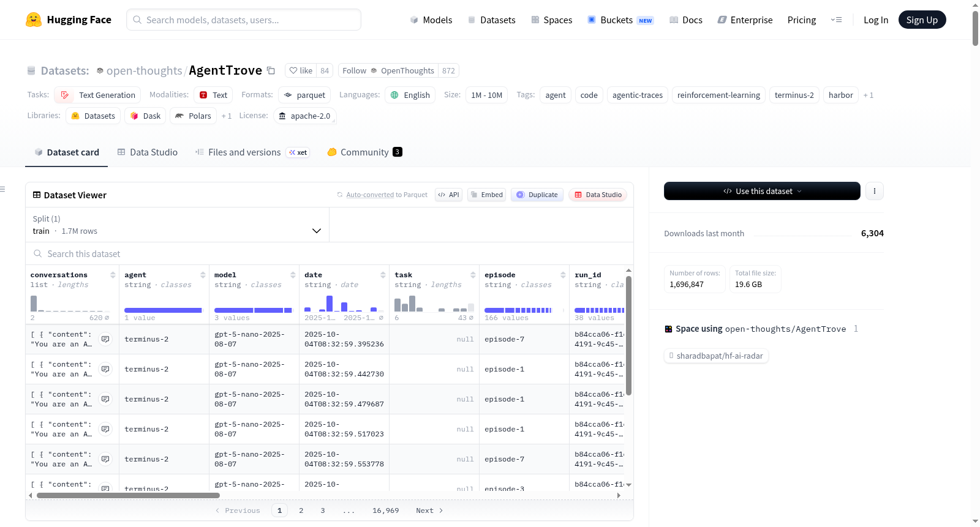The height and width of the screenshot is (527, 980).
Task: Click the Embed button
Action: click(487, 195)
